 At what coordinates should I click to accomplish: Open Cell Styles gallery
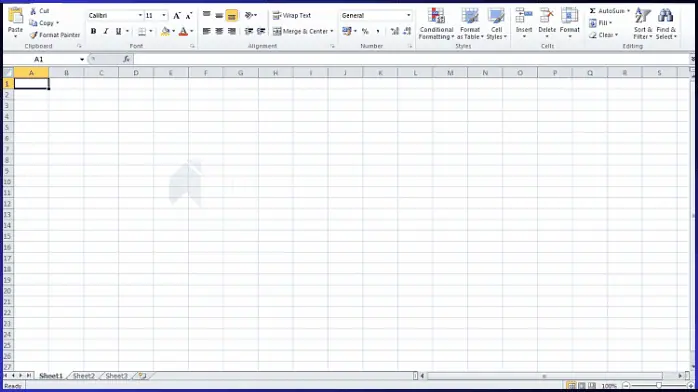(496, 24)
